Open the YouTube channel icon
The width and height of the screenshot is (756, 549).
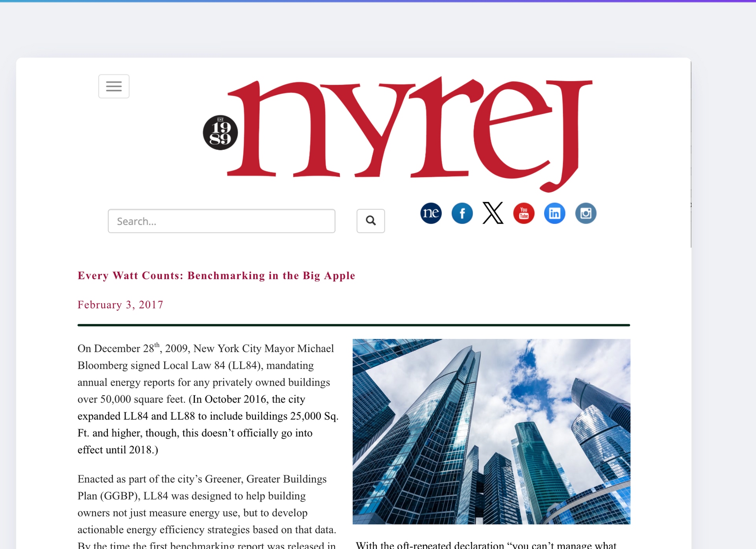coord(524,213)
